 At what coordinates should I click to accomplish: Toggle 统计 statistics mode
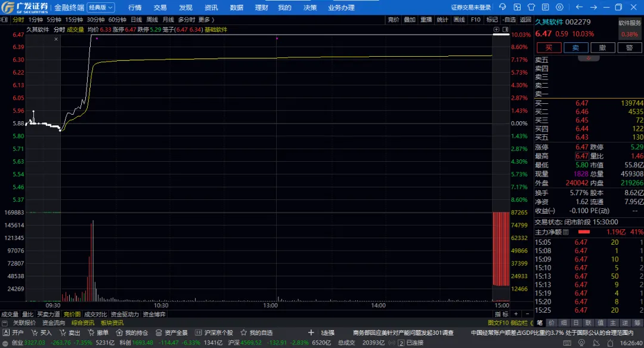pos(442,19)
